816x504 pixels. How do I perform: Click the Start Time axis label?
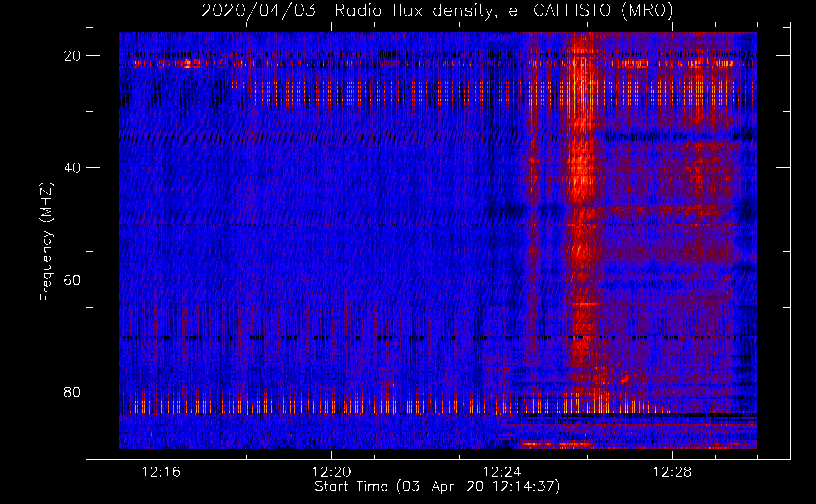(x=437, y=487)
